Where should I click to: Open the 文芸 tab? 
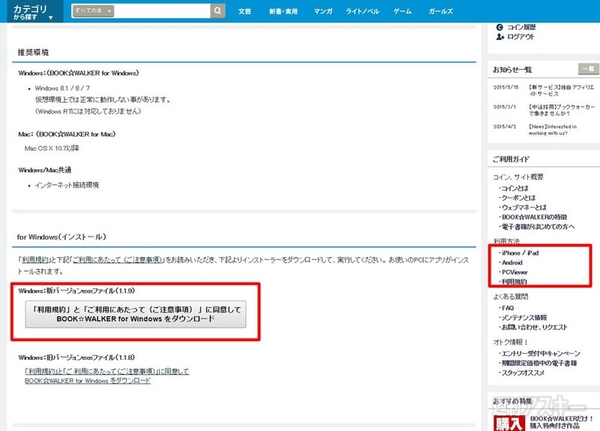tap(245, 11)
